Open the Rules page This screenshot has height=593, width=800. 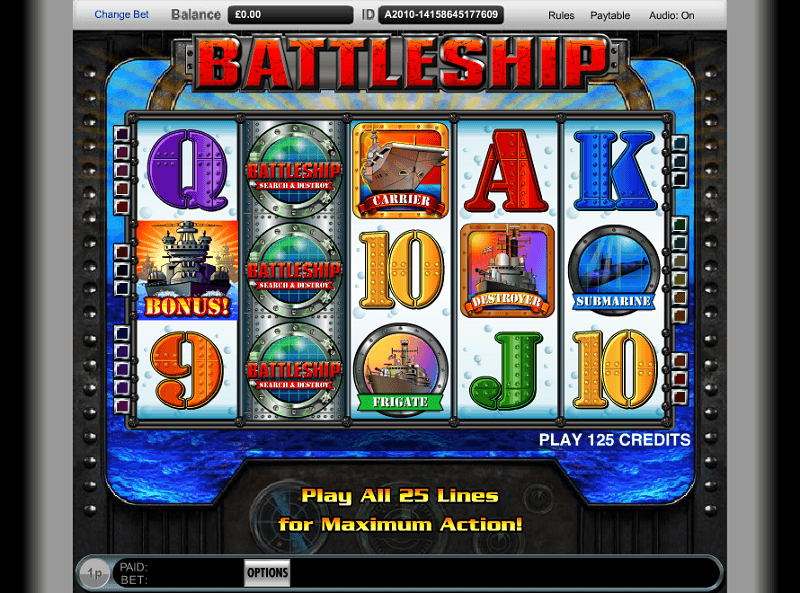(x=561, y=15)
